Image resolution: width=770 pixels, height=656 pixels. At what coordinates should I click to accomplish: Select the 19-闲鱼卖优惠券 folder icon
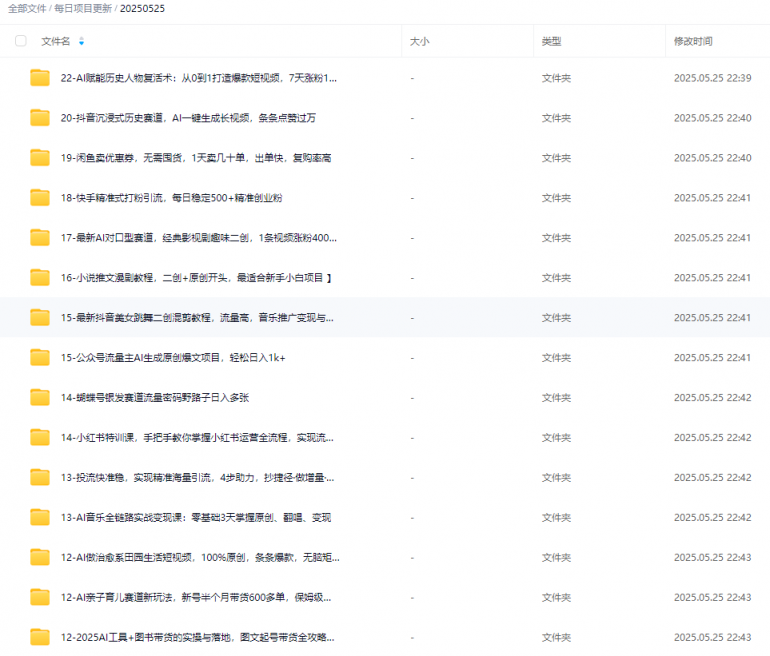click(x=40, y=158)
